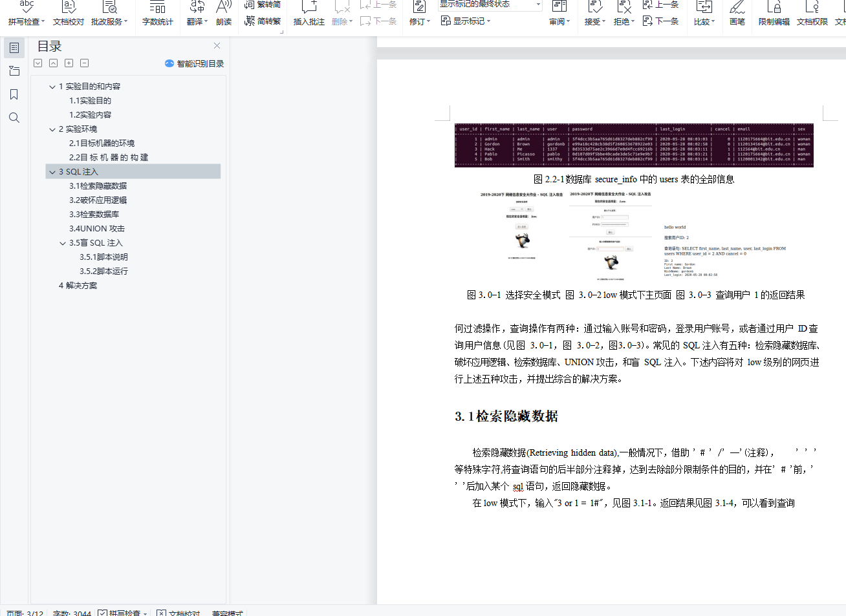Collapse all outline levels button
Image resolution: width=846 pixels, height=616 pixels.
(x=54, y=63)
